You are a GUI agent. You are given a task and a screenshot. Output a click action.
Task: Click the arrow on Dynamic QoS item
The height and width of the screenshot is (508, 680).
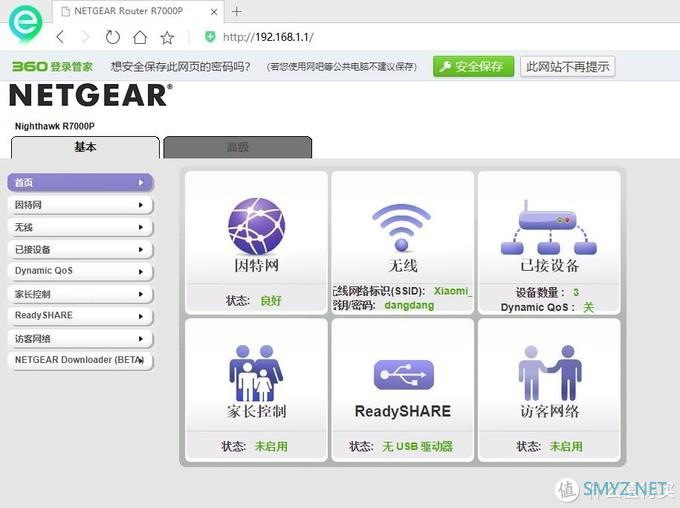(141, 272)
